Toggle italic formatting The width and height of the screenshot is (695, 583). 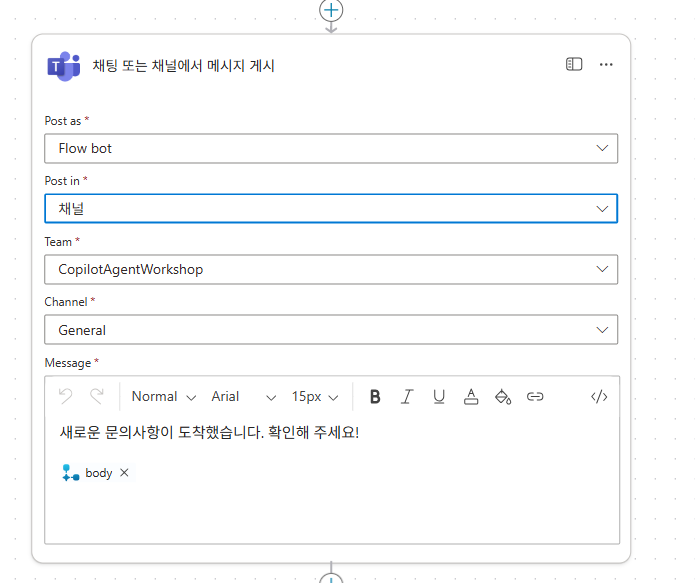pyautogui.click(x=407, y=396)
